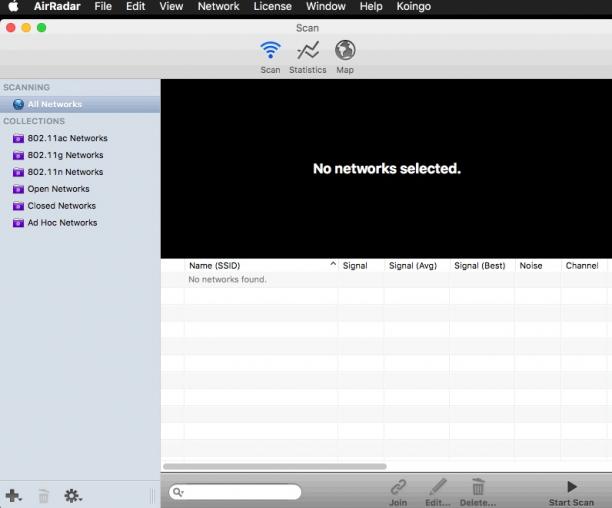Click the green zoom window button
This screenshot has width=612, height=508.
(x=41, y=28)
